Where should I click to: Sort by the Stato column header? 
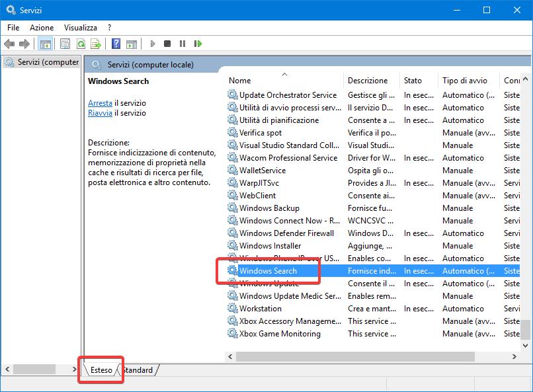(419, 81)
